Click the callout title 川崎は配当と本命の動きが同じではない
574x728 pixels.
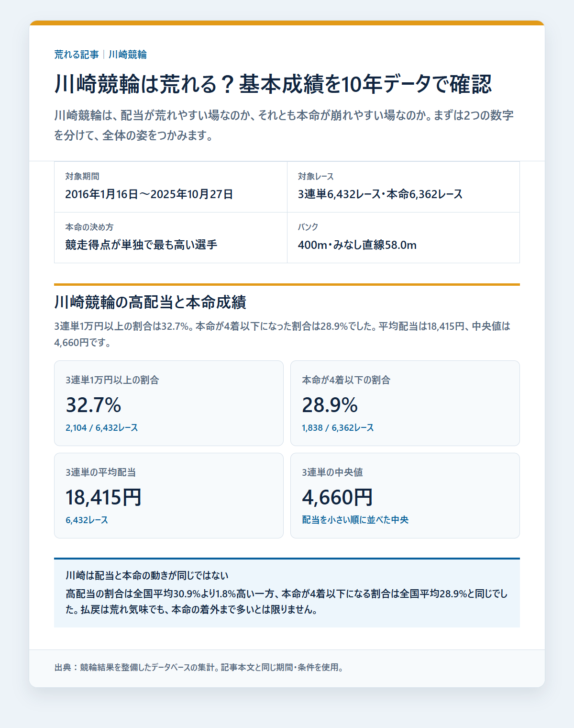147,576
